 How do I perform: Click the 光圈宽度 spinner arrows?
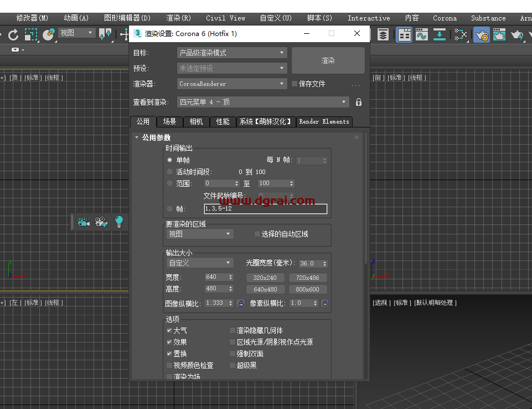[x=325, y=263]
